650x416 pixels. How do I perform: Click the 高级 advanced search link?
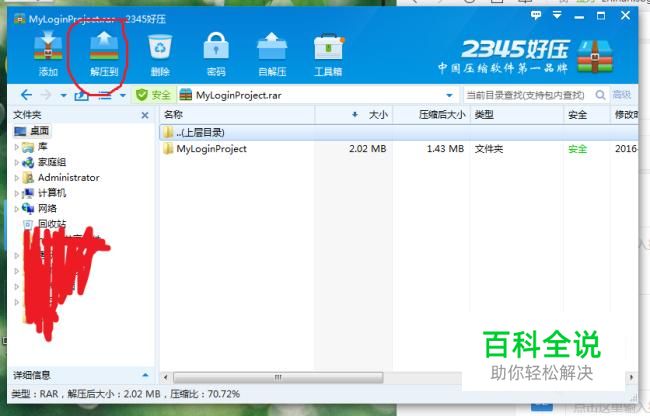point(622,95)
